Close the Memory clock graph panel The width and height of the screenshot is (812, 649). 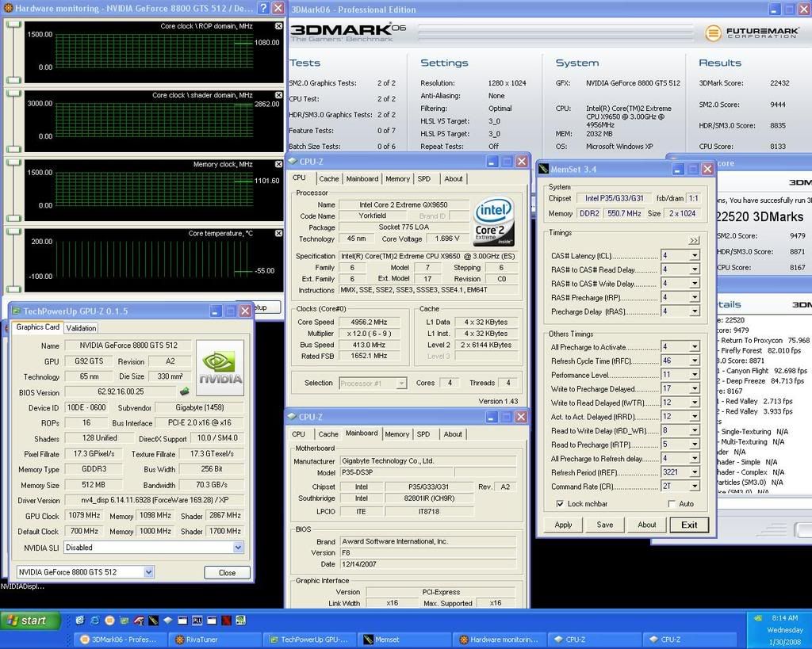click(278, 164)
